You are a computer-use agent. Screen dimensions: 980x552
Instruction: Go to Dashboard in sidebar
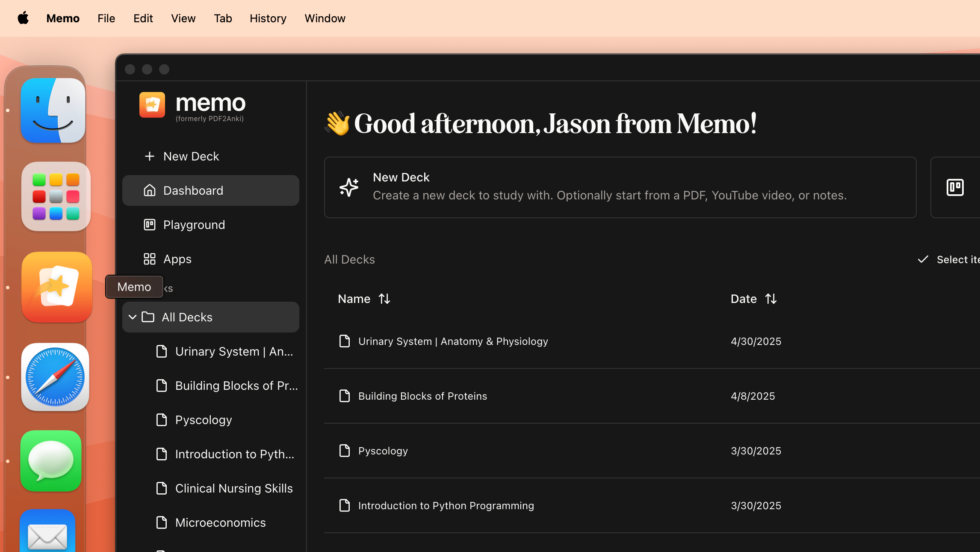[x=211, y=190]
